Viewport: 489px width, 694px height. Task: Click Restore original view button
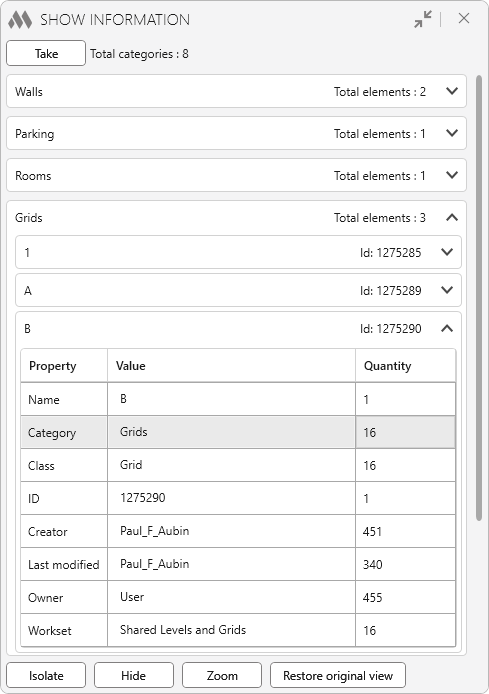[x=338, y=675]
